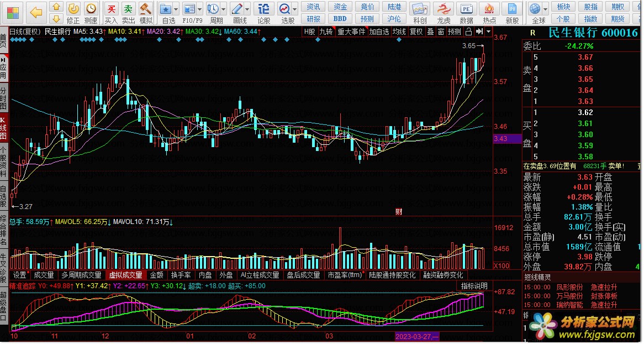Image resolution: width=644 pixels, height=344 pixels.
Task: Switch to the K线图 side tab
Action: click(3, 128)
